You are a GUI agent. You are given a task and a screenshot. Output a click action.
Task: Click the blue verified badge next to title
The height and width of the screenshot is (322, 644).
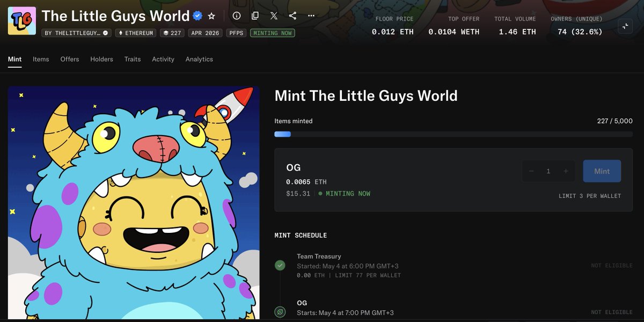(x=197, y=16)
